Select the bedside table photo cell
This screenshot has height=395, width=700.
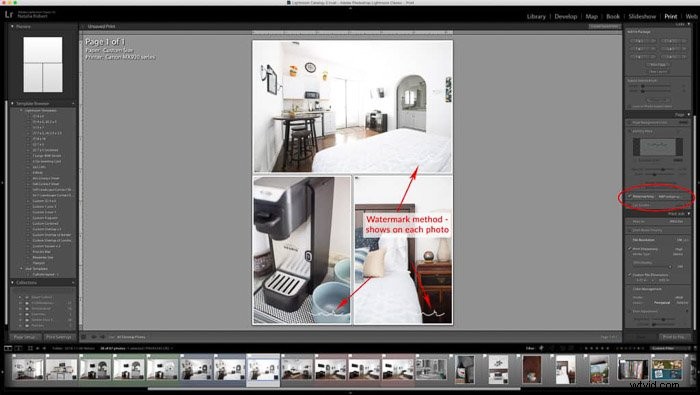coord(403,249)
